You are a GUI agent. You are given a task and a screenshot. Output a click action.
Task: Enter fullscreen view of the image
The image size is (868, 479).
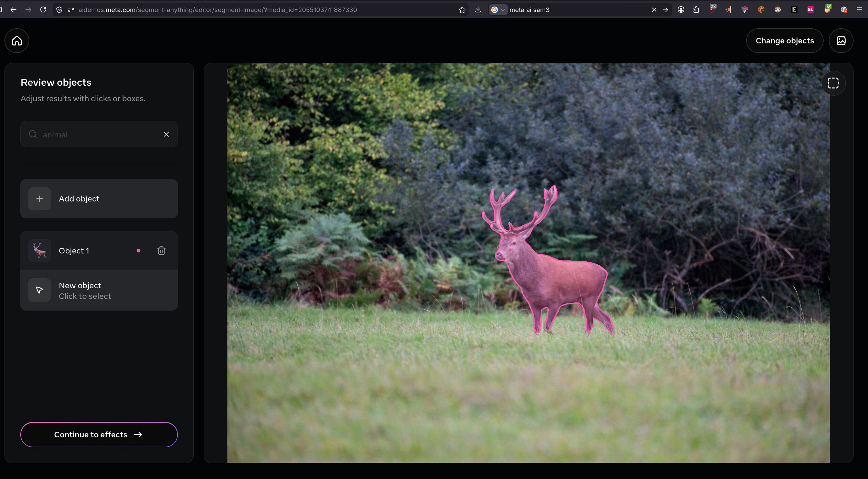[x=833, y=83]
